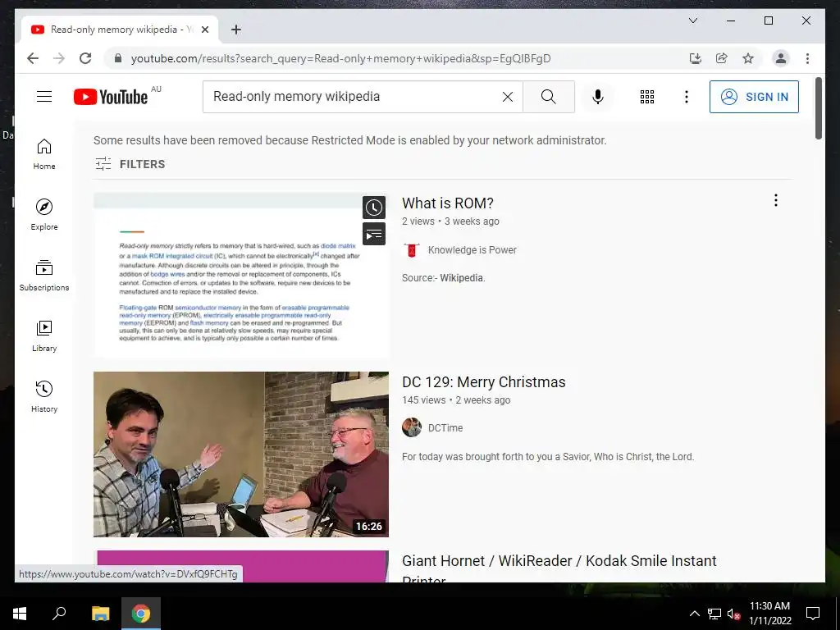Click 'For today was brought forth' description

(548, 456)
